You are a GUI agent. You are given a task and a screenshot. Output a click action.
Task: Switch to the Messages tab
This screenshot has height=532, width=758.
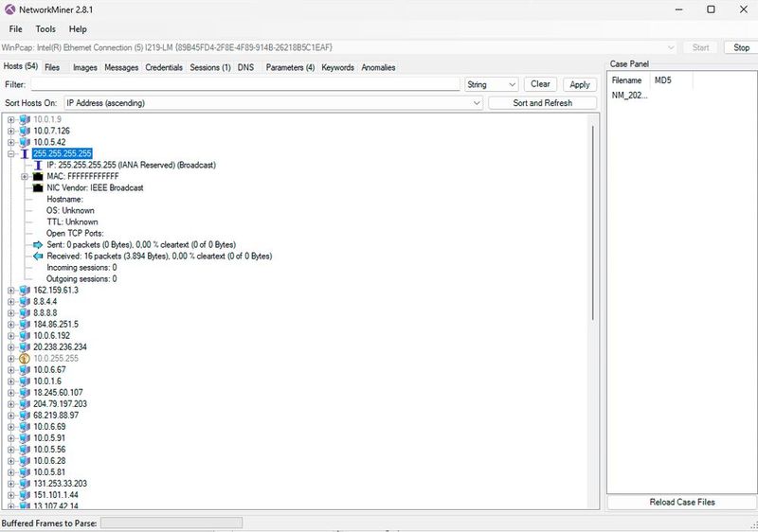pos(121,67)
